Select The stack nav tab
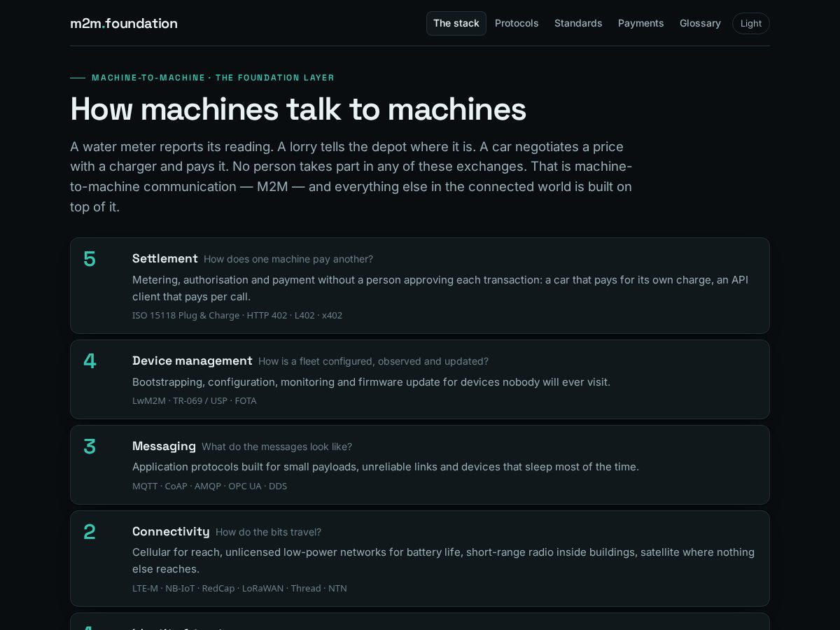840x630 pixels. (456, 23)
